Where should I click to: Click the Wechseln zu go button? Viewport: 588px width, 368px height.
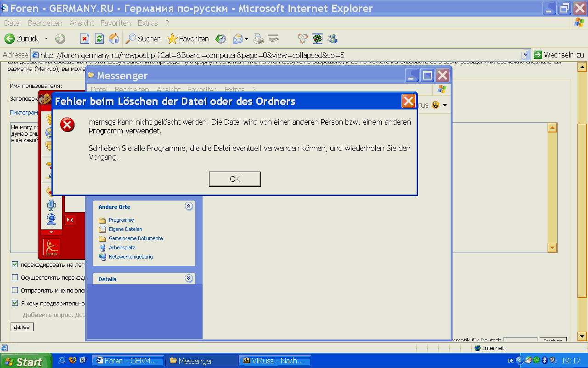pyautogui.click(x=559, y=55)
